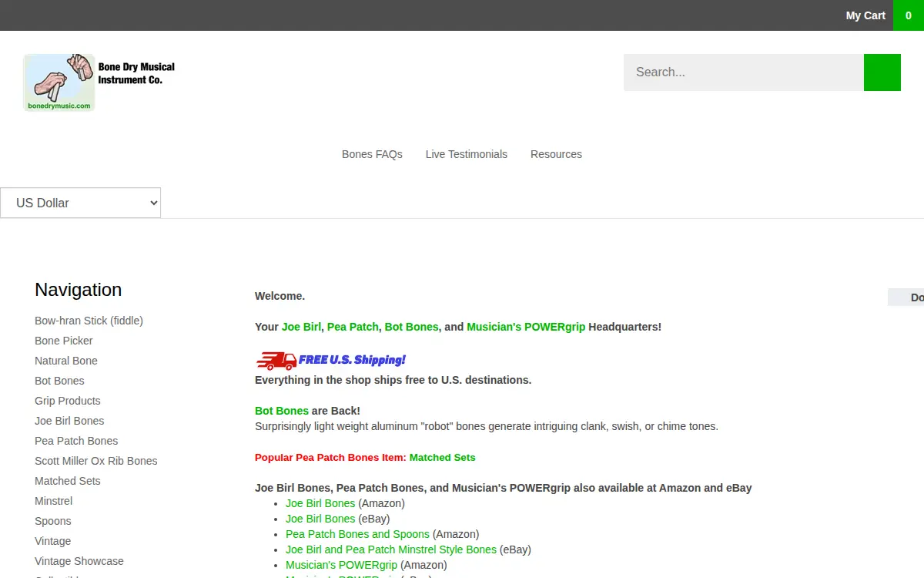Select Pea Patch Bones in the Navigation sidebar
924x578 pixels.
76,441
